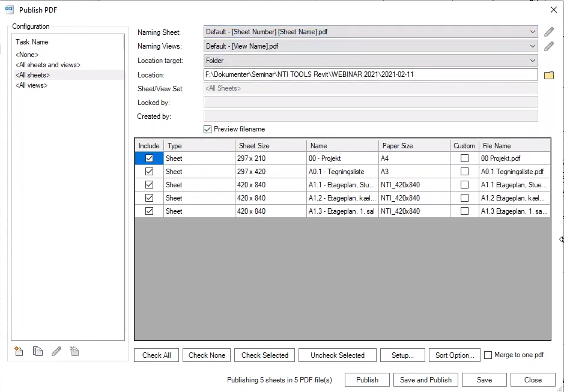Screen dimensions: 564x392
Task: Click the duplicate configuration task icon
Action: (38, 352)
